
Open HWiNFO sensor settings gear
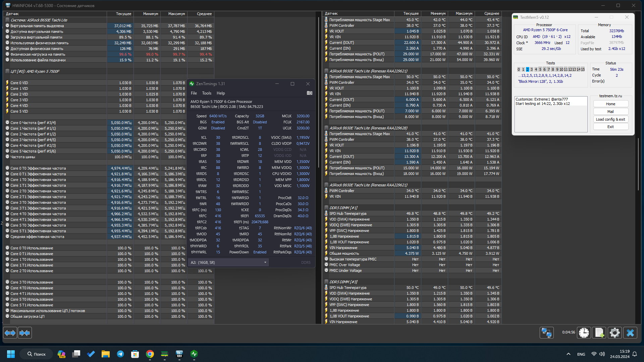(614, 333)
